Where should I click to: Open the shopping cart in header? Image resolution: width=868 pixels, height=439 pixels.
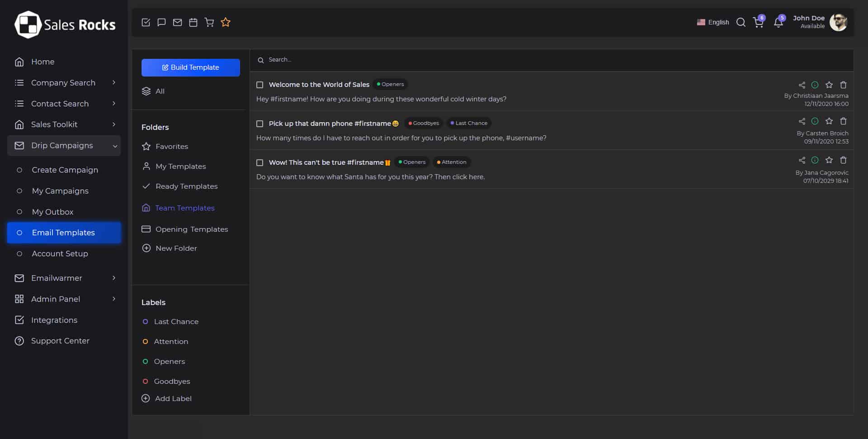coord(758,22)
